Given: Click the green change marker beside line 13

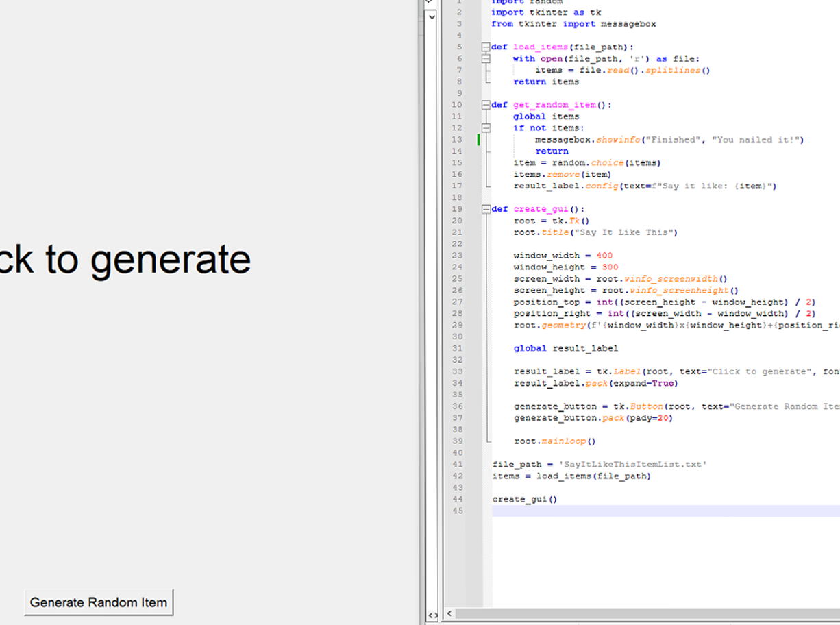Looking at the screenshot, I should [x=478, y=140].
